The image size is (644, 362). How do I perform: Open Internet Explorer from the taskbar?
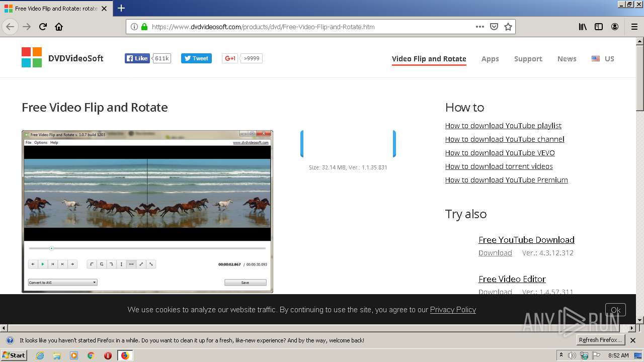point(40,355)
